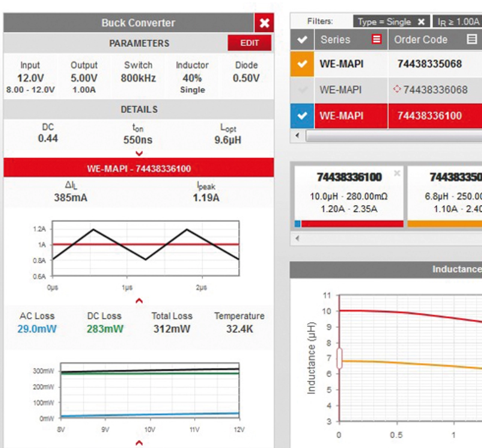Toggle the select-all checkmark in table header
Screen dimensions: 482x448
pyautogui.click(x=302, y=40)
